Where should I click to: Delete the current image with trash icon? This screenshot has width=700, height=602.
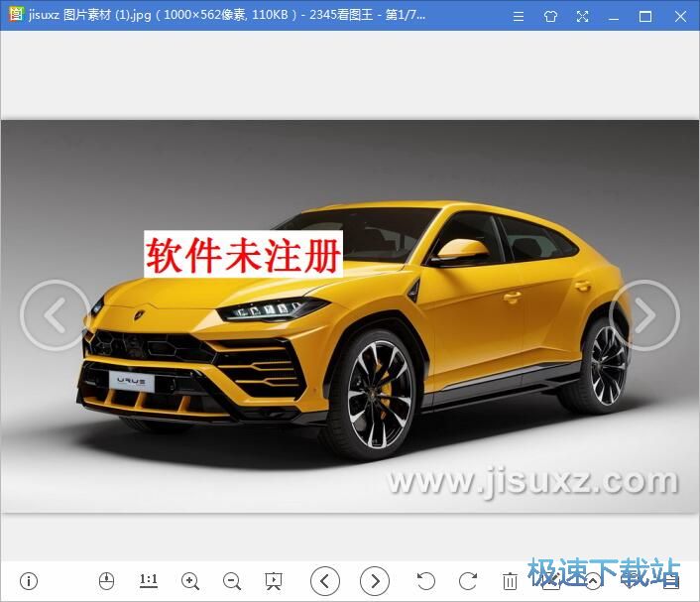pyautogui.click(x=510, y=581)
